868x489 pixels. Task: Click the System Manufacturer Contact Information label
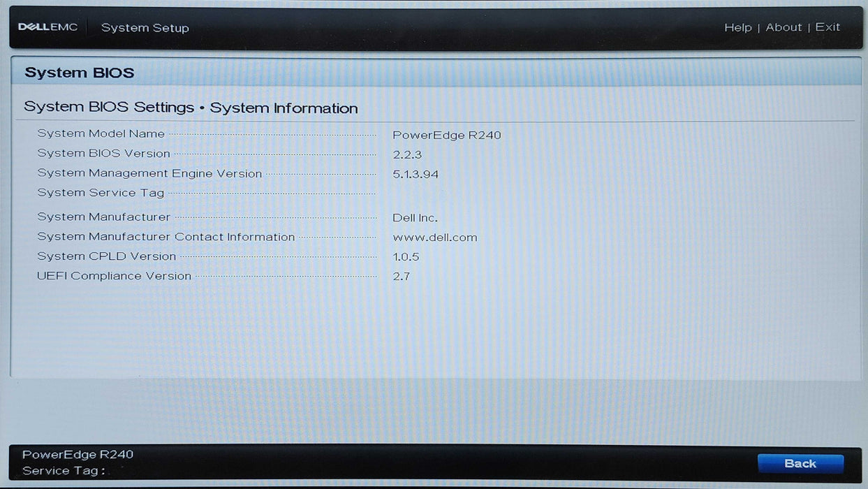166,237
